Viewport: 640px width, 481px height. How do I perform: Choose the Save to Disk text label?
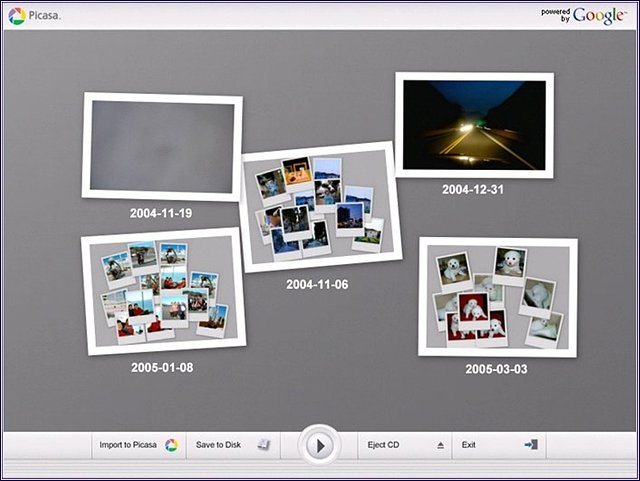coord(218,445)
